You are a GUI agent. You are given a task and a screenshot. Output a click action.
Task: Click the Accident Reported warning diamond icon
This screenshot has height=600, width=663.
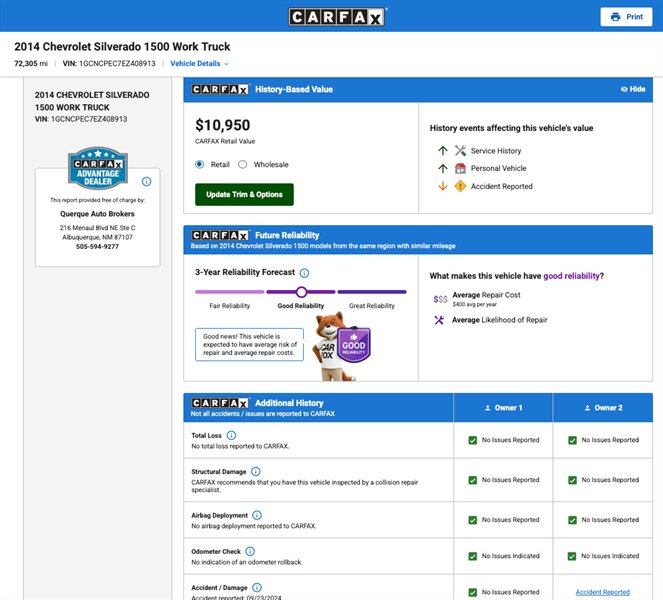pos(460,186)
